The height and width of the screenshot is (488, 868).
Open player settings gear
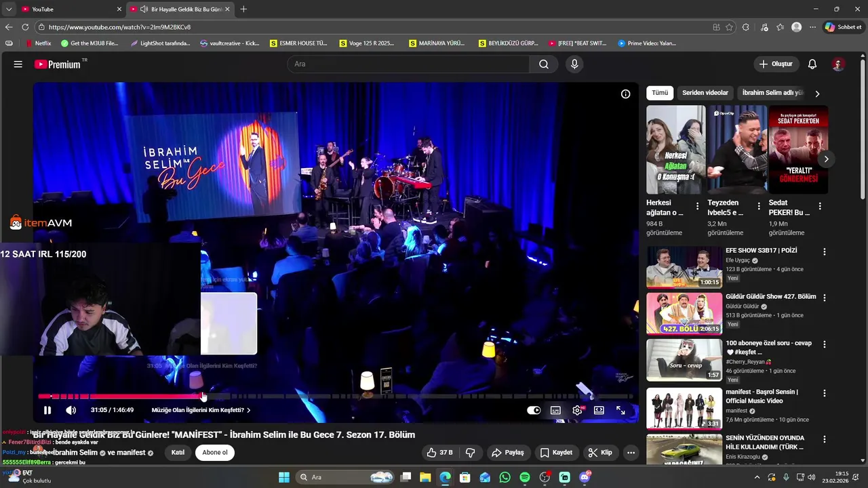pos(577,410)
